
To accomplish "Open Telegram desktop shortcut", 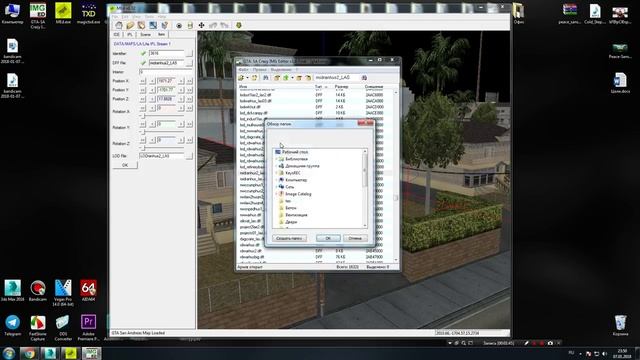I will pyautogui.click(x=12, y=325).
